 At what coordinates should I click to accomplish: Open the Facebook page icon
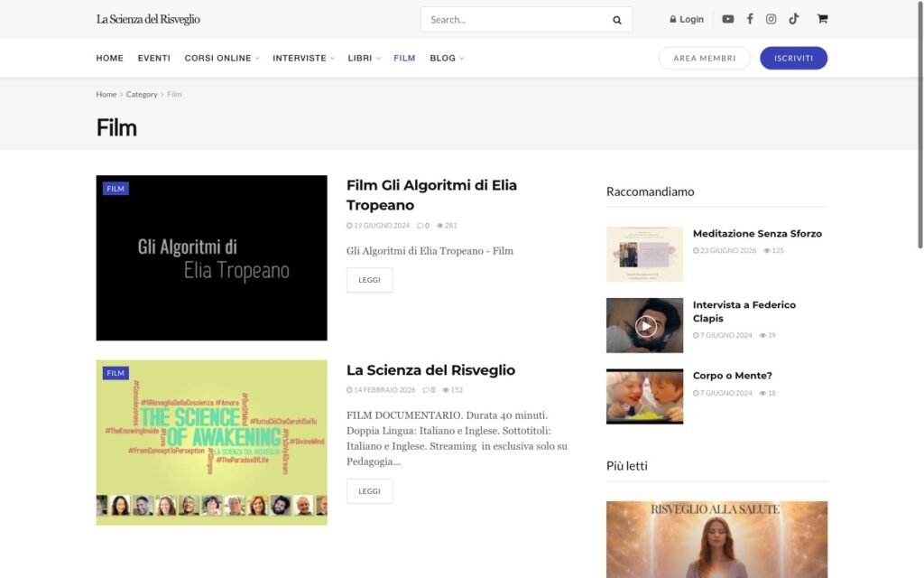(750, 19)
